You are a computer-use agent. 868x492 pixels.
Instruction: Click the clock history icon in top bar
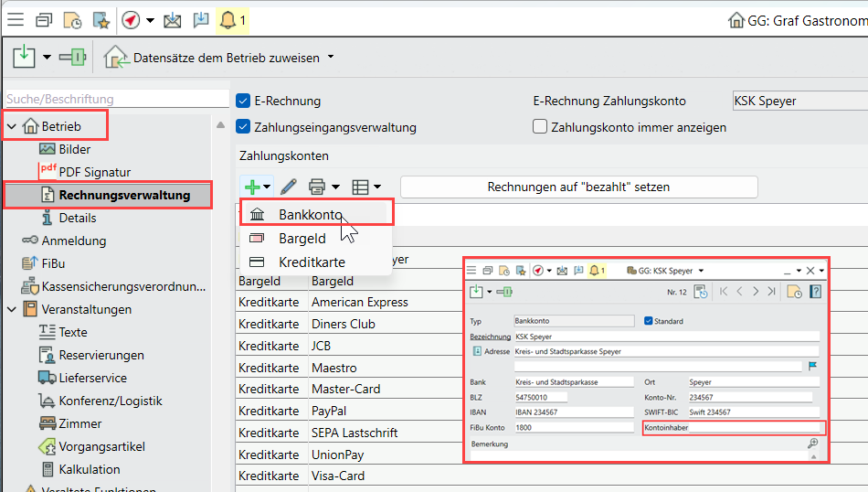(x=72, y=19)
